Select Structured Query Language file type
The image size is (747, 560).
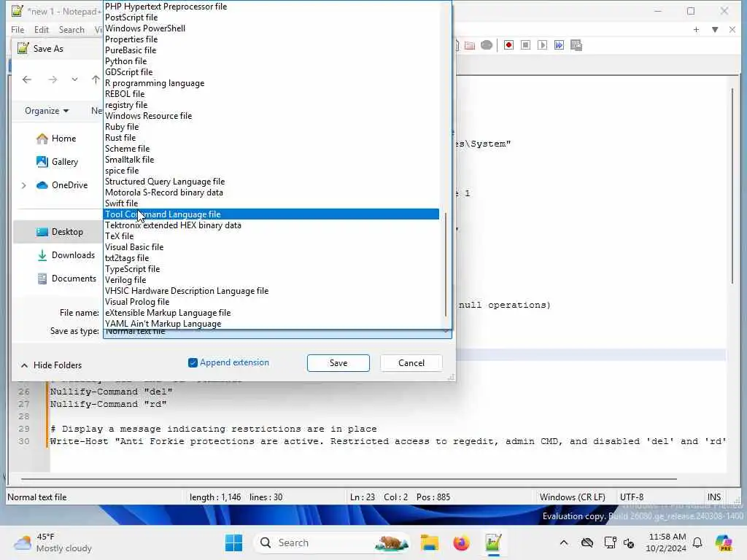point(271,182)
